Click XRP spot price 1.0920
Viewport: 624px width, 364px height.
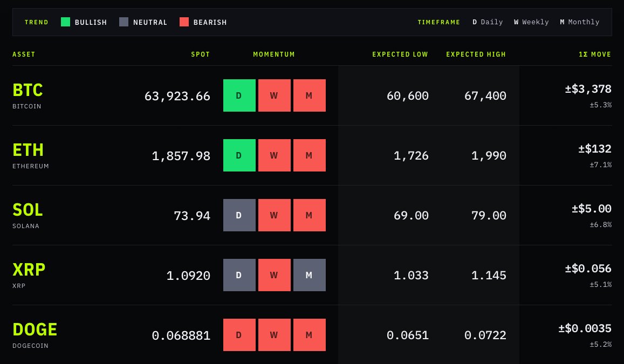click(x=188, y=276)
